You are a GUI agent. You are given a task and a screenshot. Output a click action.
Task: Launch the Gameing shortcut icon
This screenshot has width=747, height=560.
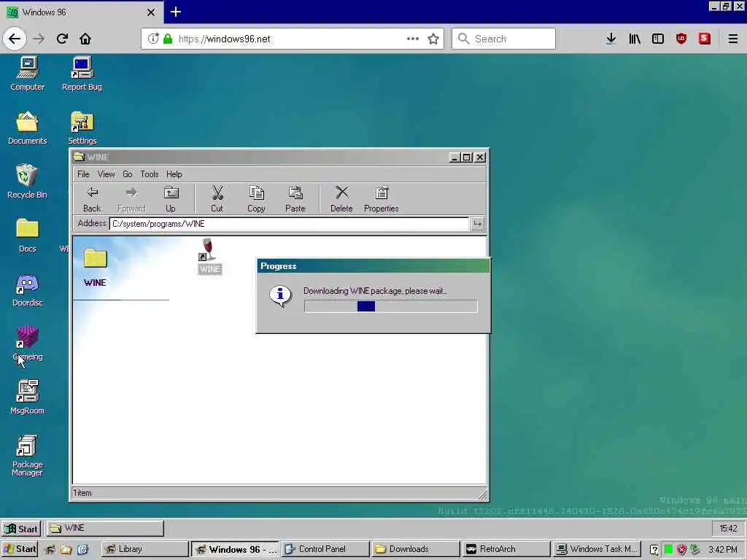point(28,343)
